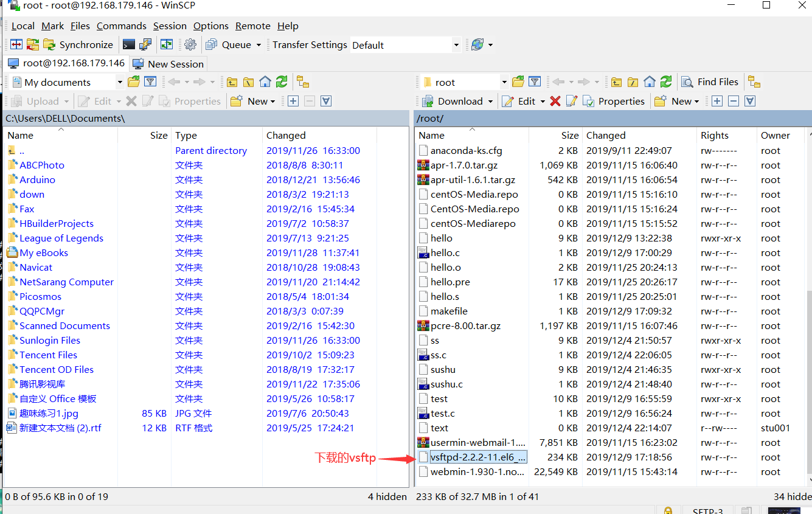Image resolution: width=812 pixels, height=514 pixels.
Task: Toggle remote directory tree icon
Action: [x=754, y=82]
